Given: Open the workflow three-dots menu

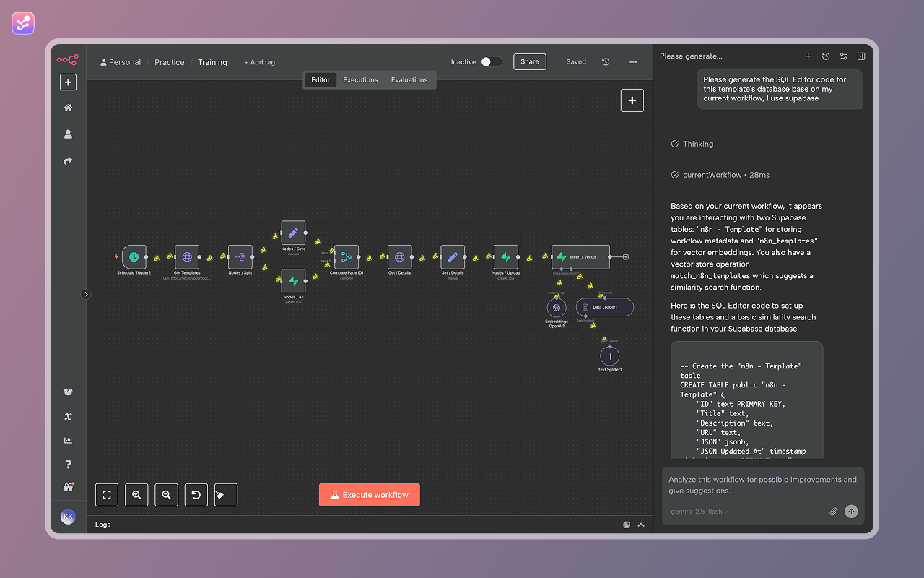Looking at the screenshot, I should tap(633, 62).
